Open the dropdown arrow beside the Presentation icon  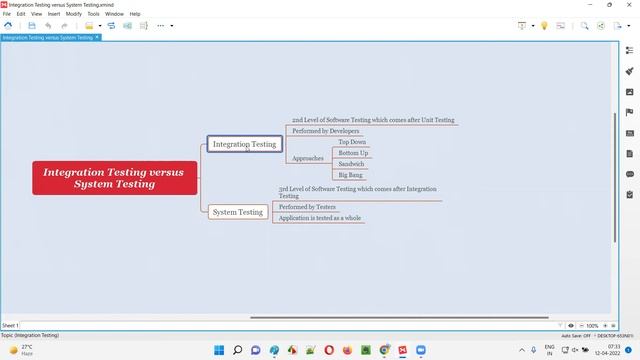tap(533, 26)
